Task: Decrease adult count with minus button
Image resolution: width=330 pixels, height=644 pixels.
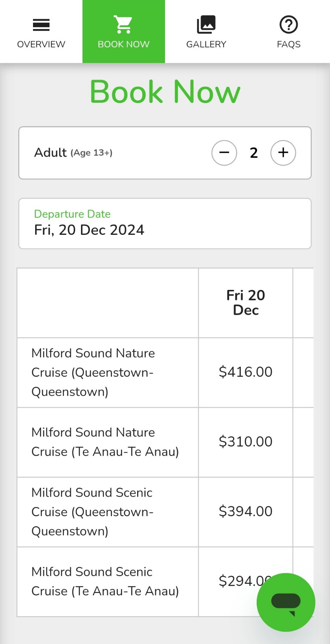Action: pyautogui.click(x=224, y=153)
